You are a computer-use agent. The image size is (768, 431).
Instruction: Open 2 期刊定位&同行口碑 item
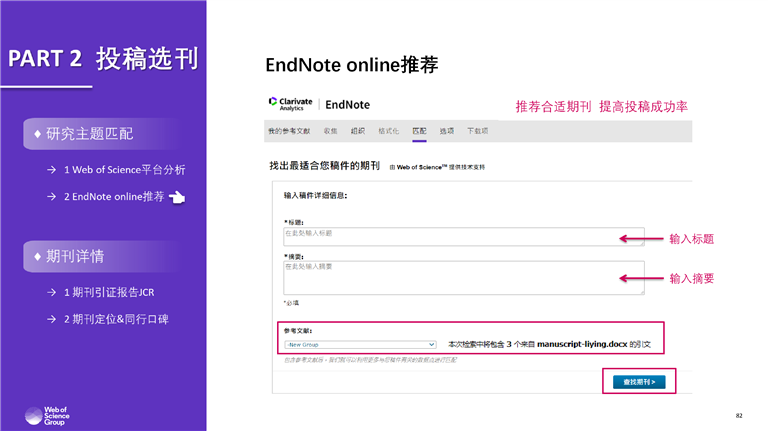[x=116, y=319]
